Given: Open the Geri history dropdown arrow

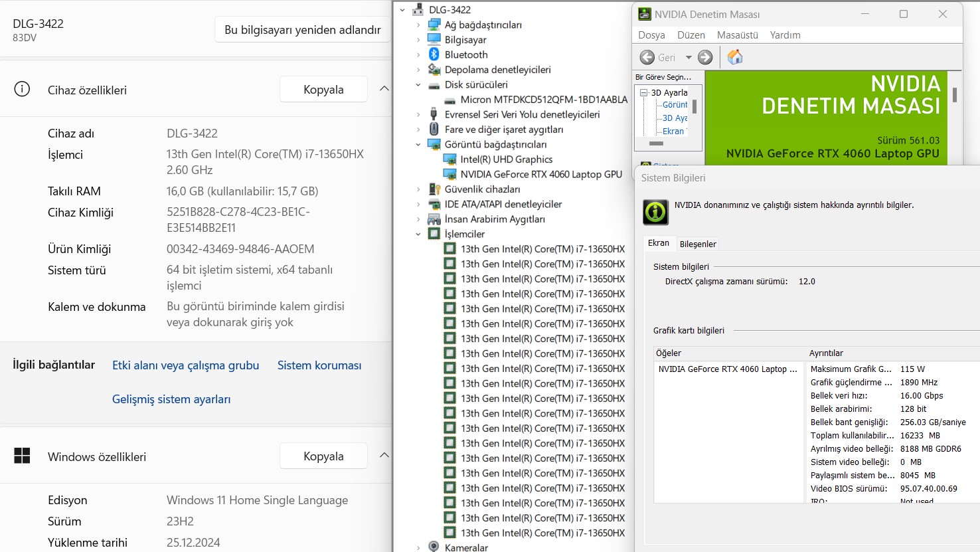Looking at the screenshot, I should point(689,57).
